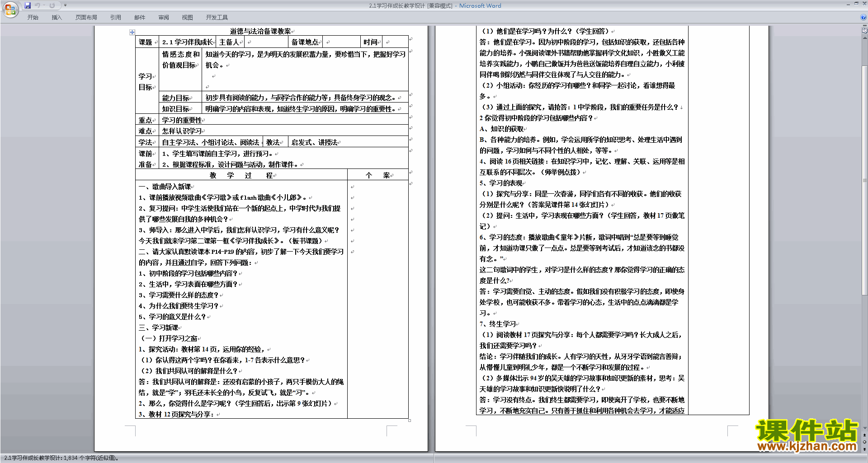This screenshot has height=463, width=868.
Task: Open the 邮件 ribbon tab
Action: pyautogui.click(x=140, y=18)
